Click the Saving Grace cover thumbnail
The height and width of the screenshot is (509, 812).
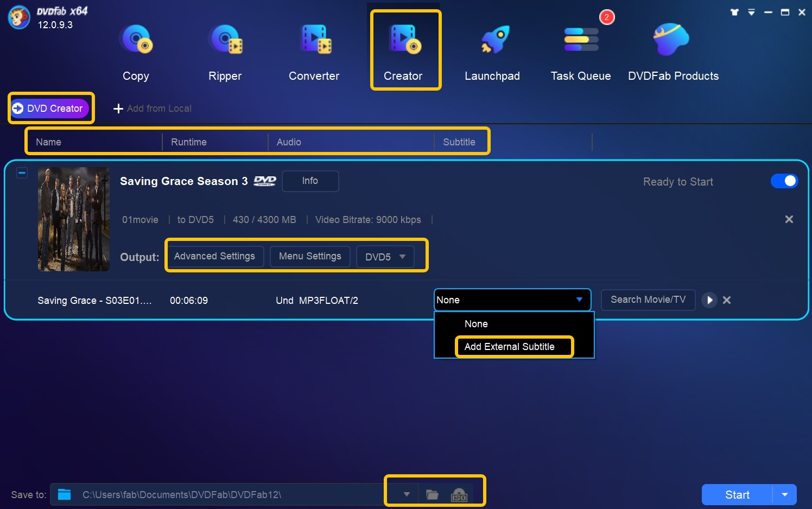(x=74, y=219)
